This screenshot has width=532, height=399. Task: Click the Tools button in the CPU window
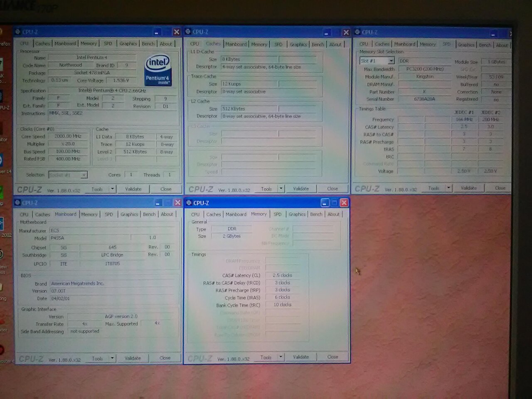click(x=97, y=190)
